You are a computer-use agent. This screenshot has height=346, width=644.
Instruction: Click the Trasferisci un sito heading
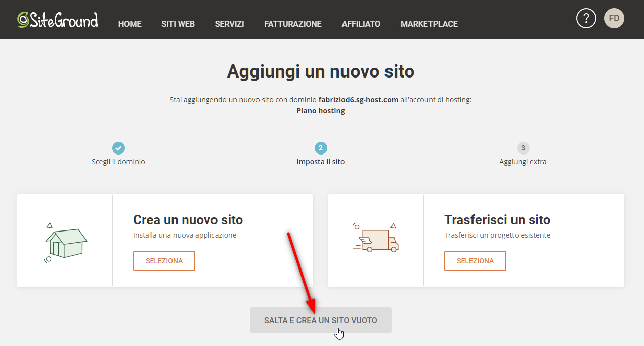[497, 220]
